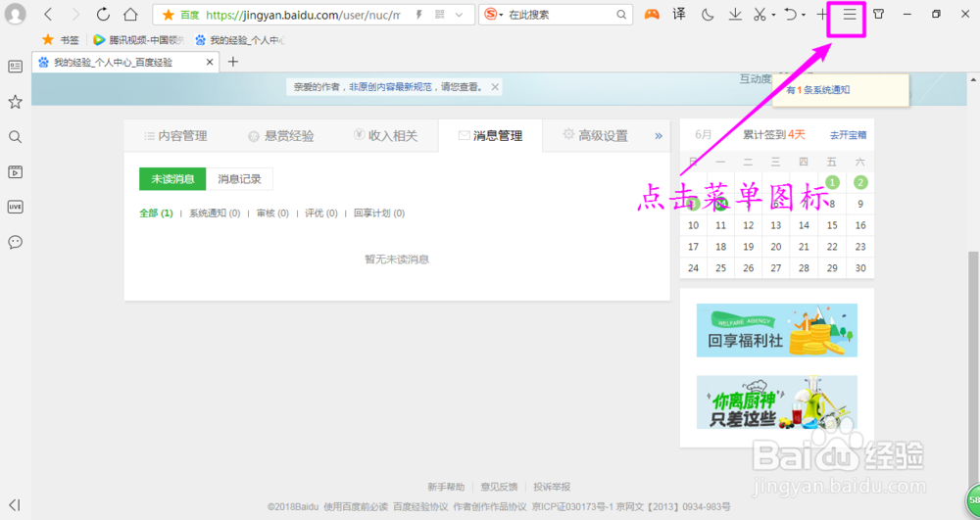Open the sidebar LIVE icon
The height and width of the screenshot is (520, 980).
tap(15, 208)
